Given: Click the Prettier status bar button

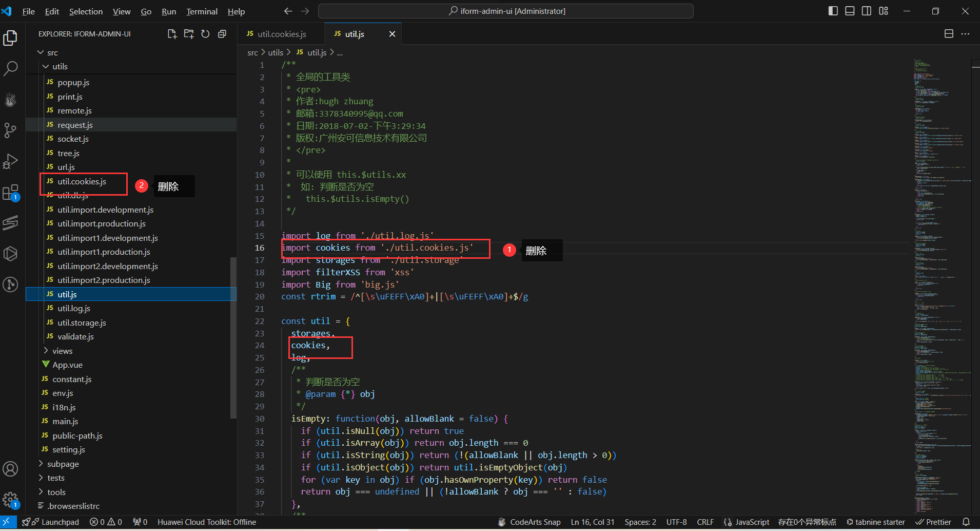Looking at the screenshot, I should pos(934,522).
